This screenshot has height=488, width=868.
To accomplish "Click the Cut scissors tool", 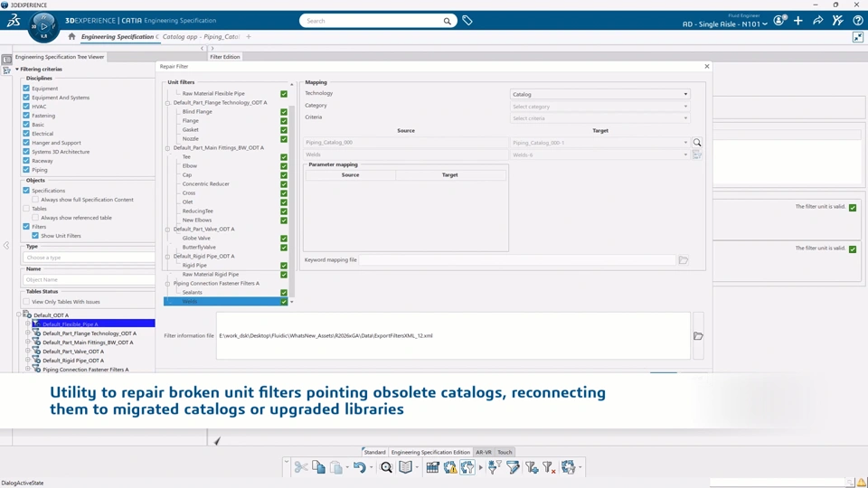I will [300, 467].
